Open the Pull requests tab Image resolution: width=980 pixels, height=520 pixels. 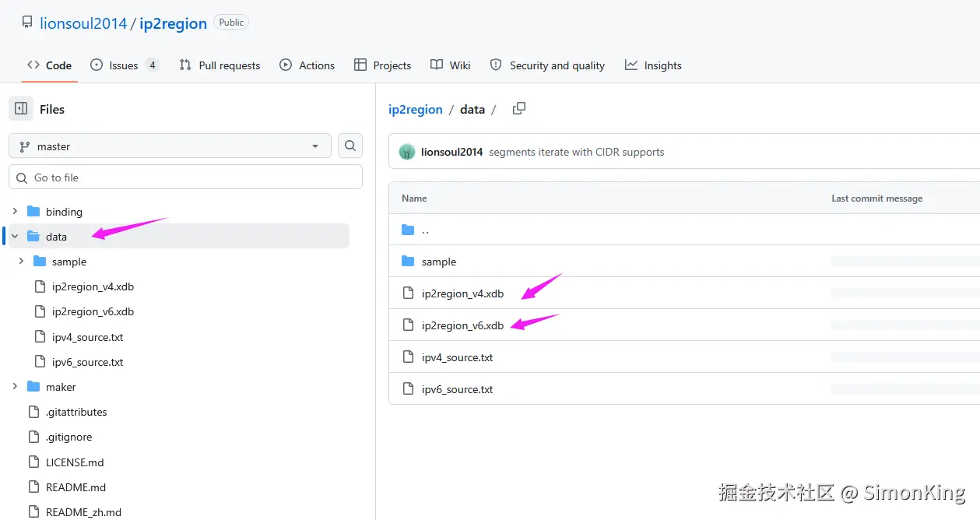coord(220,65)
